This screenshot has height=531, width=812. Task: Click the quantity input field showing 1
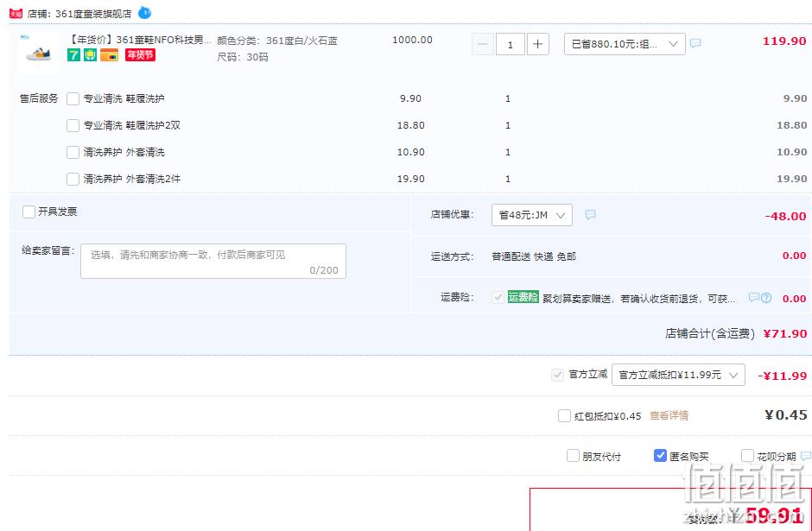[510, 45]
